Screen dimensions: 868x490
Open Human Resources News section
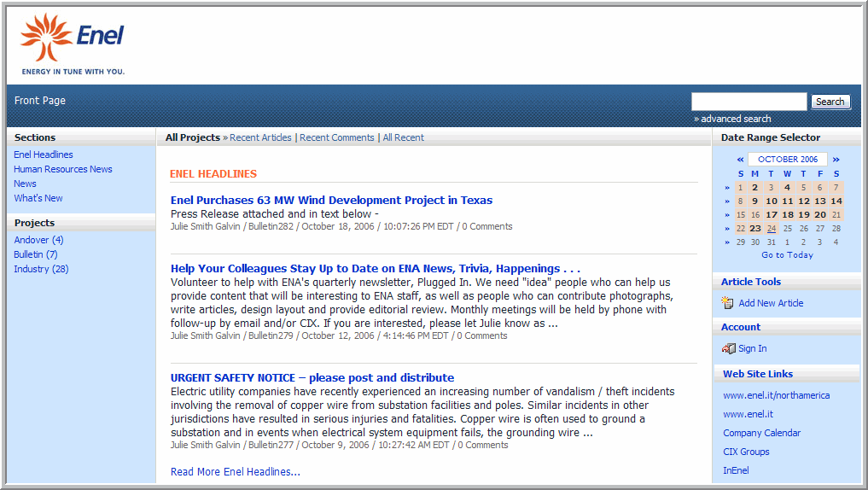pos(63,169)
